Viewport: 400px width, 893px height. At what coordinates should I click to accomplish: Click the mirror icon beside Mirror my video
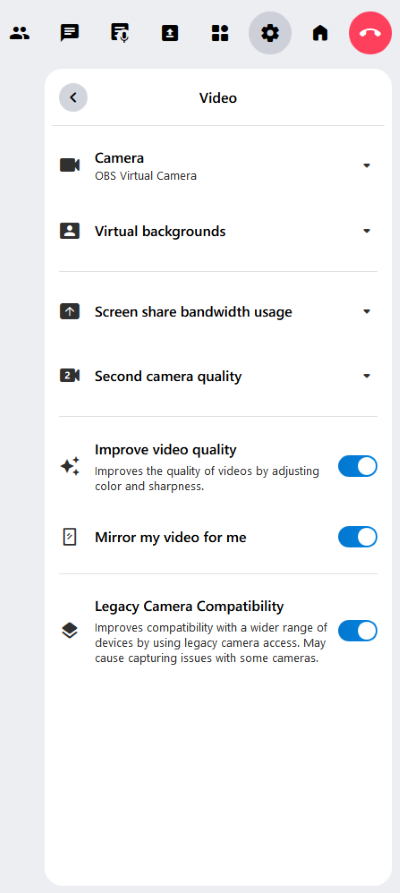pos(70,537)
